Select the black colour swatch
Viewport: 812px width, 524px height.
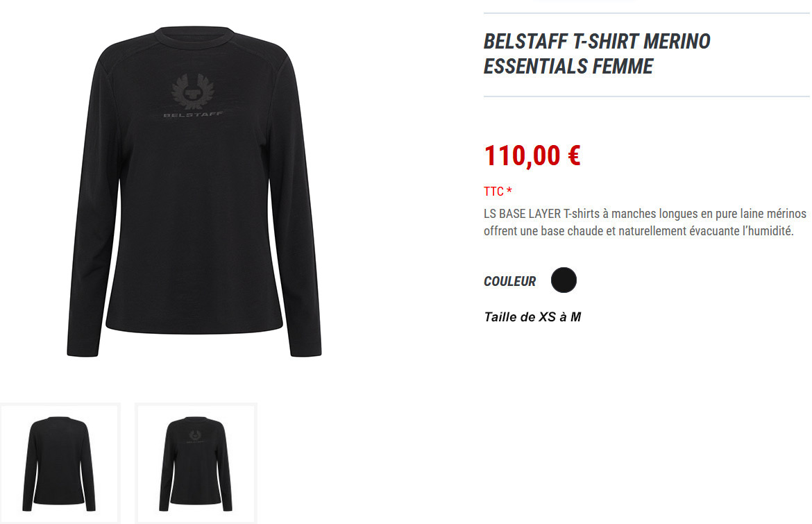564,280
